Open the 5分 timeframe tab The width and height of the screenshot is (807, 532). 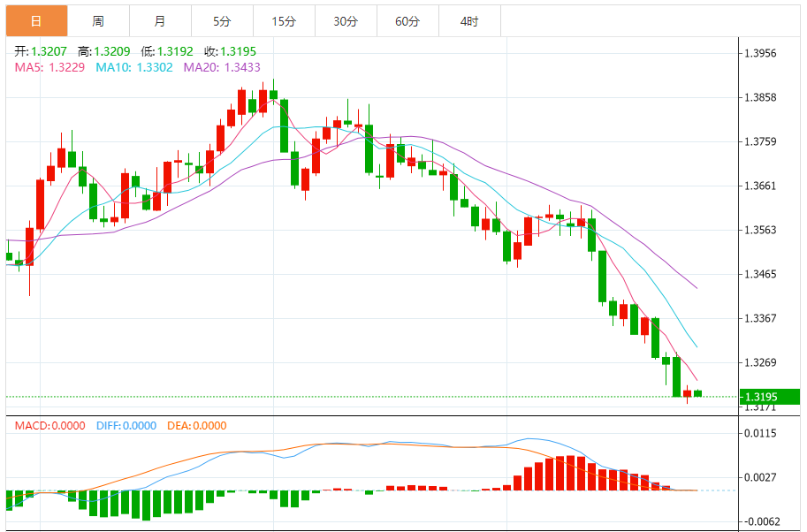222,21
